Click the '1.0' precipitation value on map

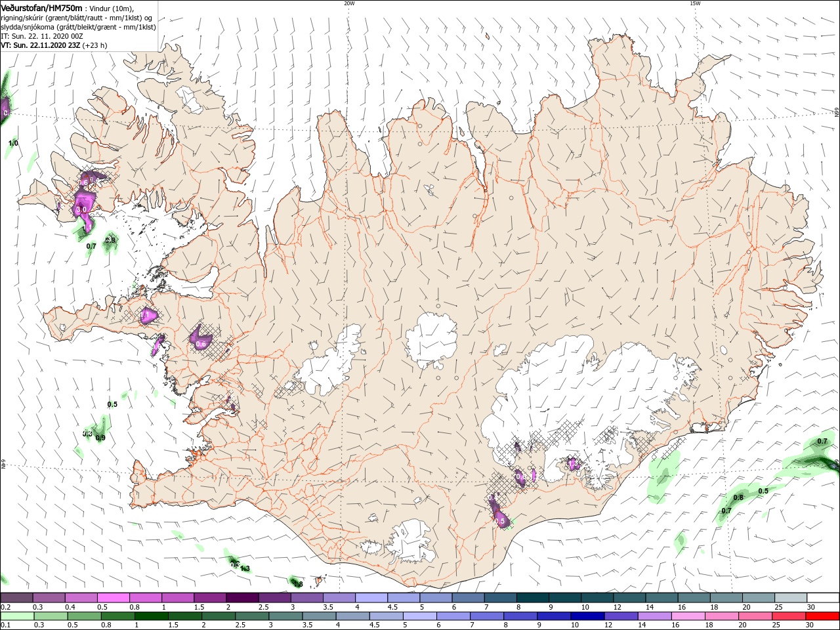pyautogui.click(x=13, y=143)
